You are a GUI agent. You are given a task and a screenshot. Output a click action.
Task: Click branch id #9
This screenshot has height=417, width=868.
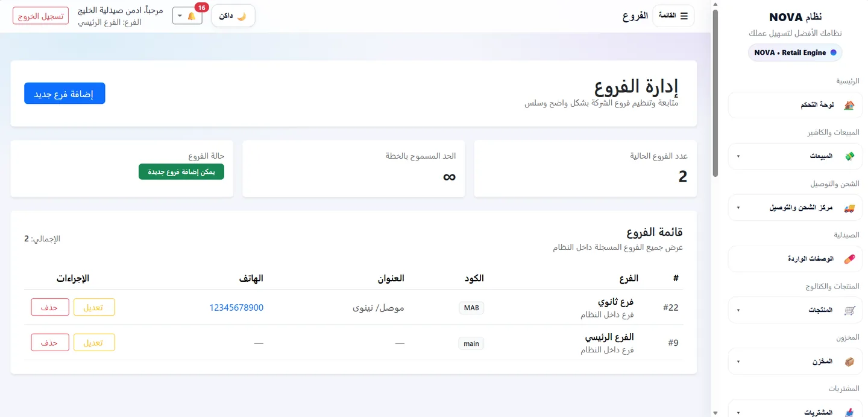coord(673,343)
